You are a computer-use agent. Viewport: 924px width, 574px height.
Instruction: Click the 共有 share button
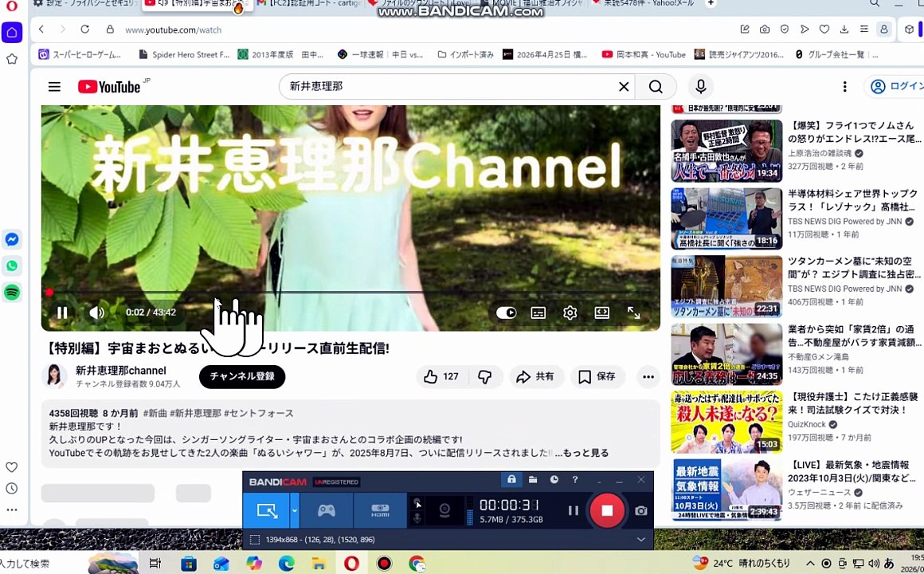(535, 376)
